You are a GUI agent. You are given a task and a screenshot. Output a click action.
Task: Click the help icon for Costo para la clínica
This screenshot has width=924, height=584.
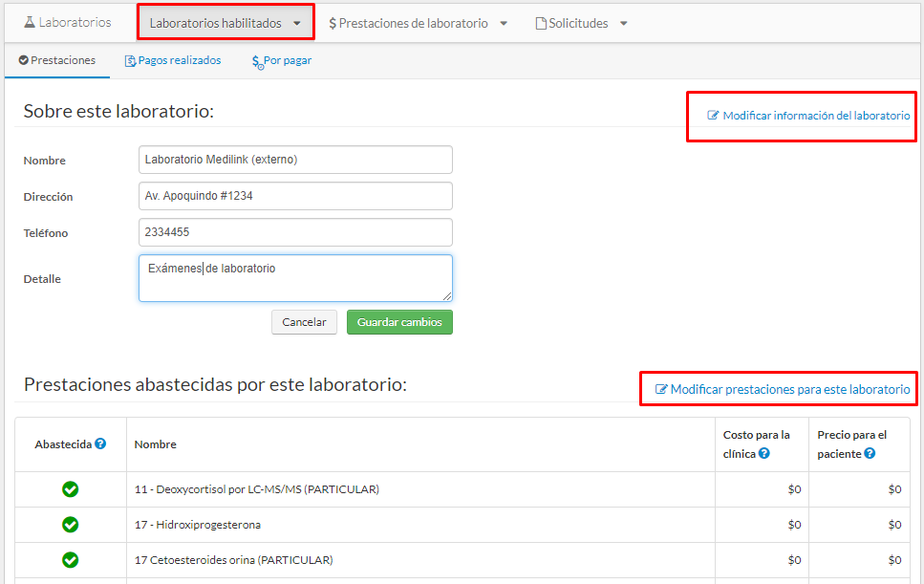764,453
